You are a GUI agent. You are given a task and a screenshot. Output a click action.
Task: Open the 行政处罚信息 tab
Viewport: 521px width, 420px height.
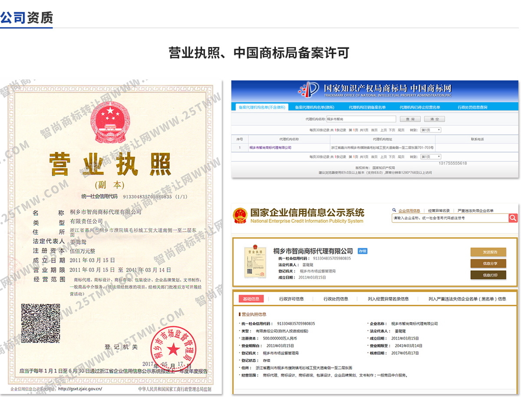click(x=336, y=299)
